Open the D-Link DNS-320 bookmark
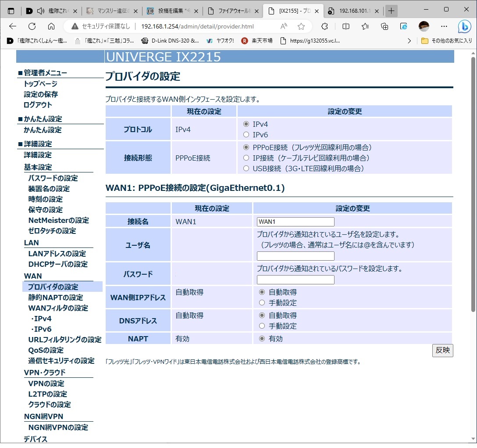 pos(171,41)
